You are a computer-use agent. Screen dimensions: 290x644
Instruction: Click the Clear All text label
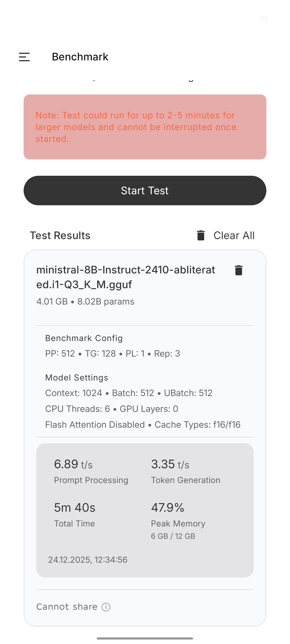pyautogui.click(x=234, y=235)
